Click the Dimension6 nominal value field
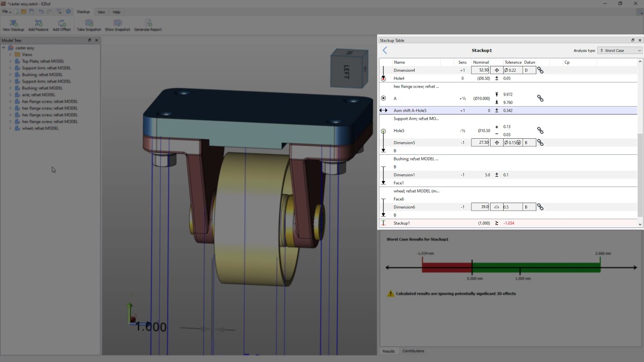This screenshot has width=644, height=362. [x=480, y=207]
